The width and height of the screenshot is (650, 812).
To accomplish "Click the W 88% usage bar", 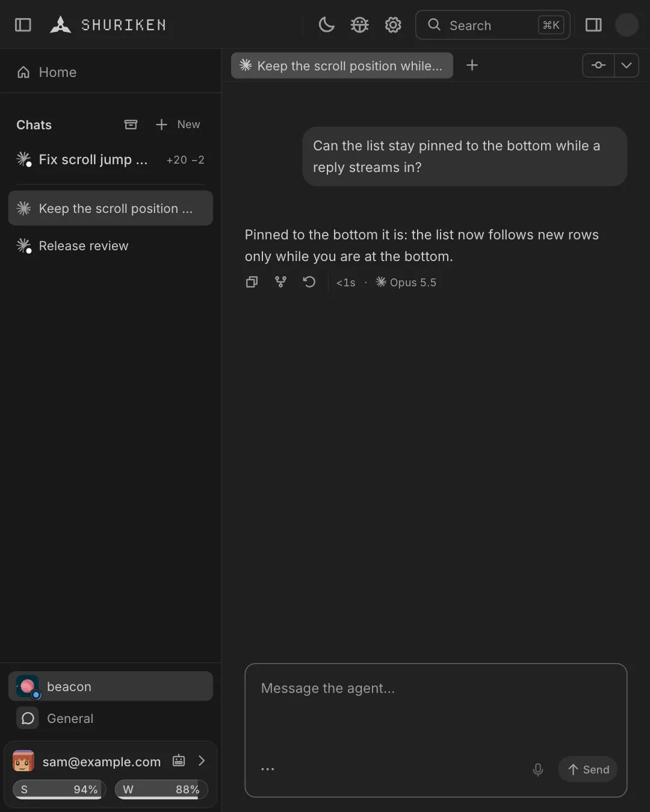I will [x=161, y=789].
